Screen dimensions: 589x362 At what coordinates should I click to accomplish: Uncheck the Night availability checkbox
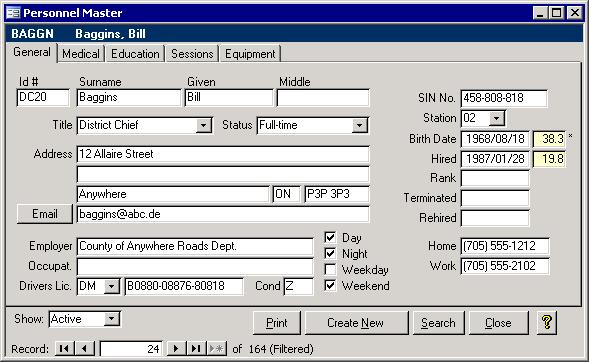330,253
